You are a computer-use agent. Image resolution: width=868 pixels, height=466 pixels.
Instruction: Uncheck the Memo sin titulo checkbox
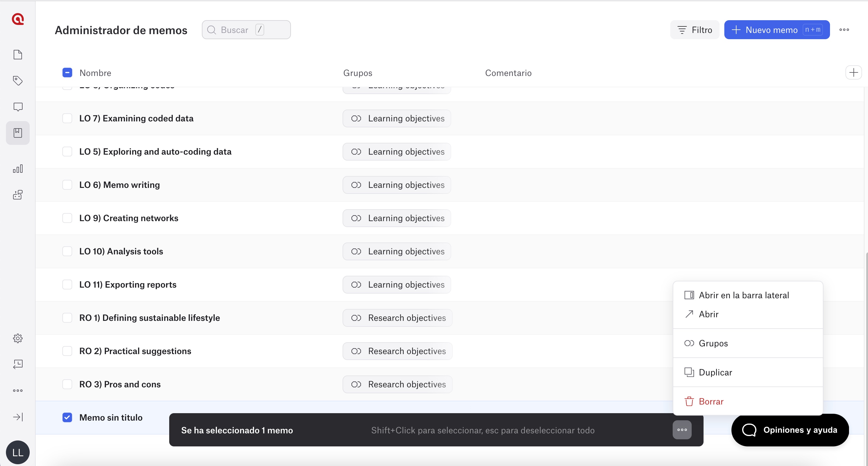pyautogui.click(x=67, y=418)
